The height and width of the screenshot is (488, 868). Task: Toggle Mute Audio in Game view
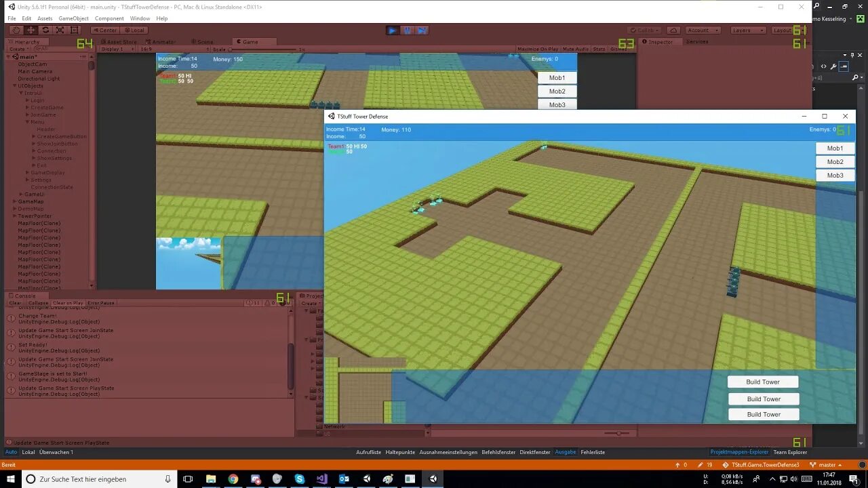click(575, 49)
